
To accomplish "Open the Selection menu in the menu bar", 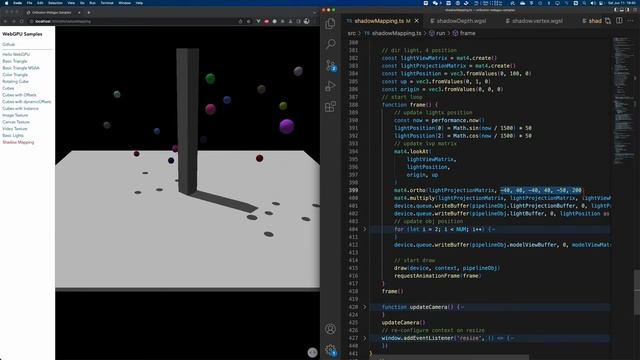I will tap(56, 3).
